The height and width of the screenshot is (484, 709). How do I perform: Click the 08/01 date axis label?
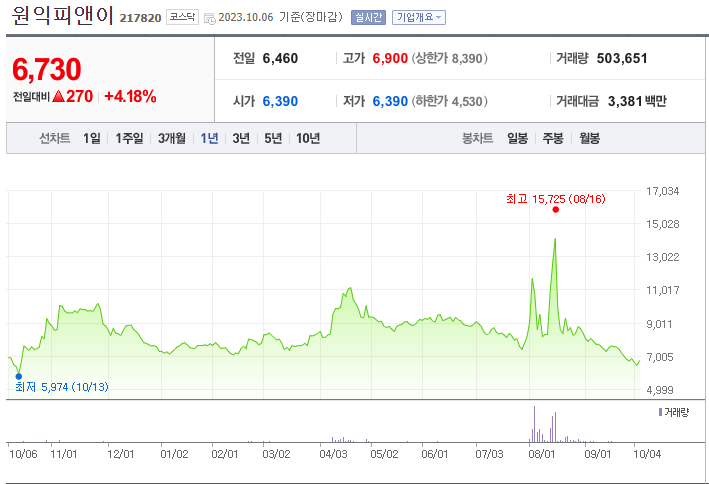click(542, 454)
